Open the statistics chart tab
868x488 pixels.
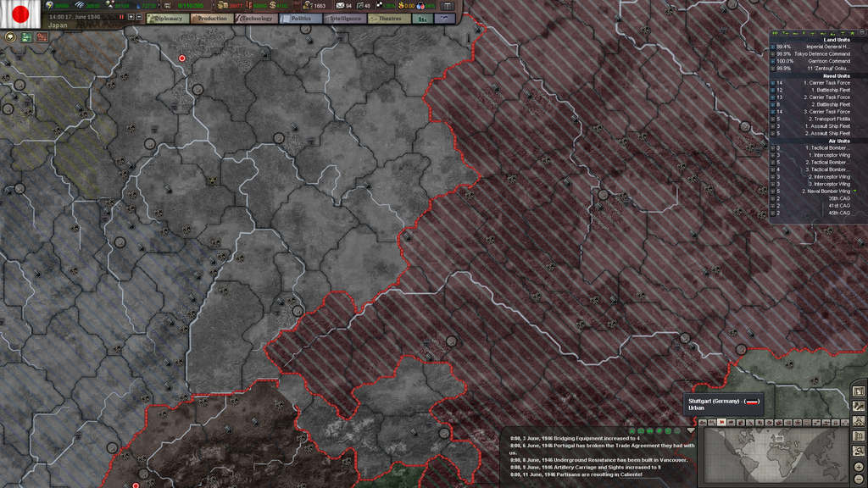coord(422,19)
